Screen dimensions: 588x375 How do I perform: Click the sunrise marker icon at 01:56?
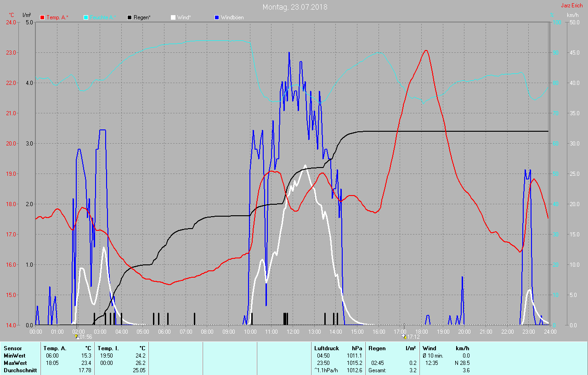tap(76, 336)
